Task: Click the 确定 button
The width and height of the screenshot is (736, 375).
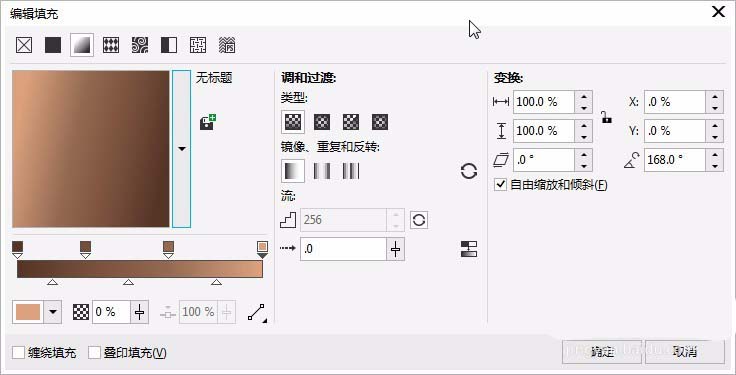Action: 602,352
